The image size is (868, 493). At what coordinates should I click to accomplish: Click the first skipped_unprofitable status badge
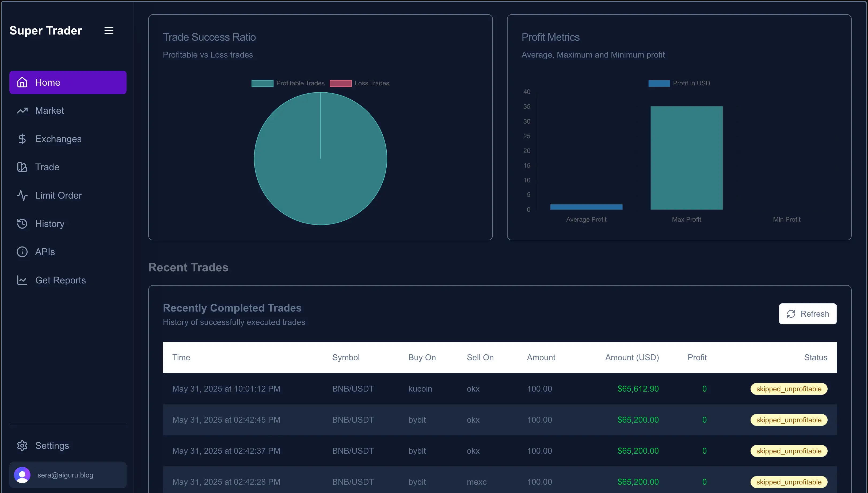(789, 389)
